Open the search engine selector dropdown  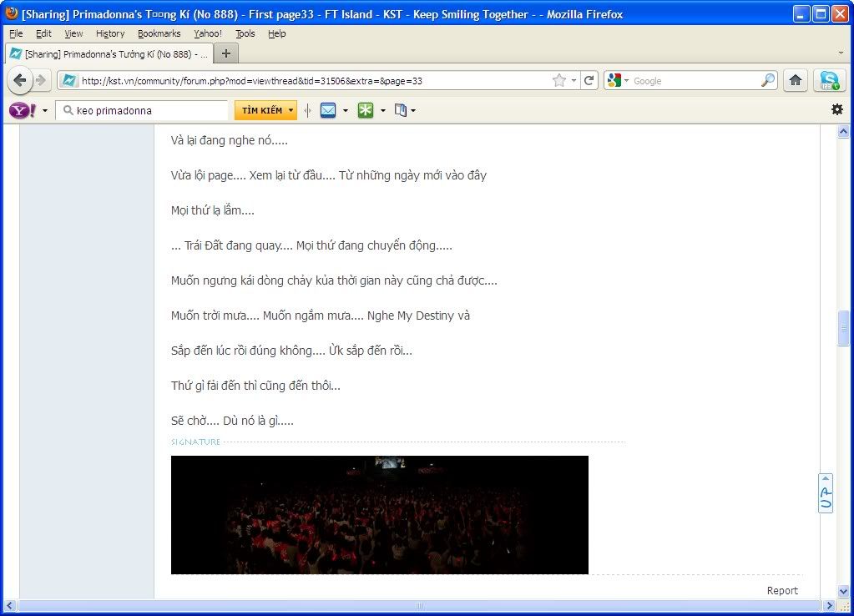click(626, 81)
